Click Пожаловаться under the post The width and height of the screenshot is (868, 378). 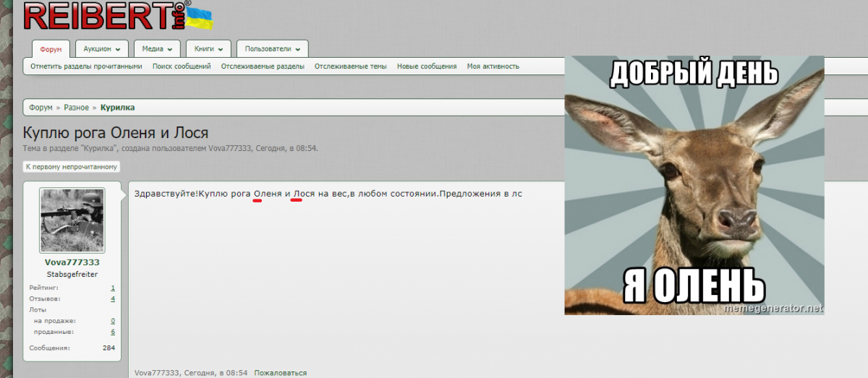tap(280, 373)
